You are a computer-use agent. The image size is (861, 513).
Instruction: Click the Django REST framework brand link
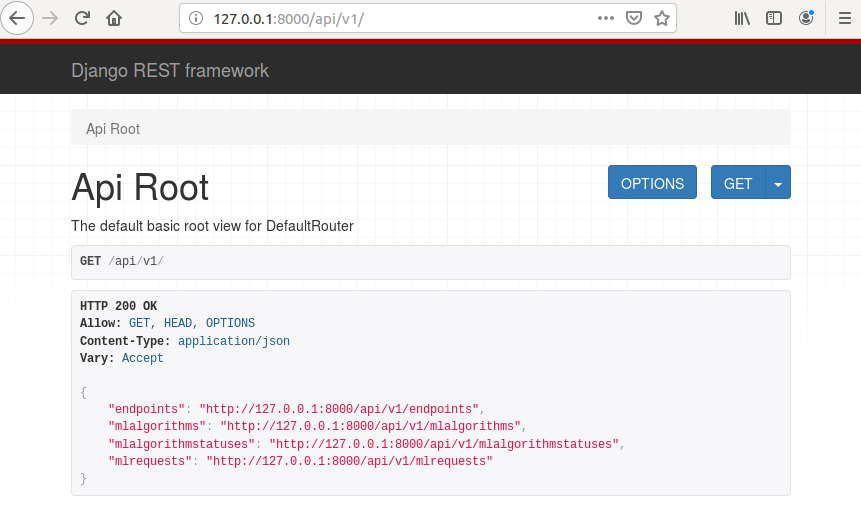pyautogui.click(x=170, y=71)
